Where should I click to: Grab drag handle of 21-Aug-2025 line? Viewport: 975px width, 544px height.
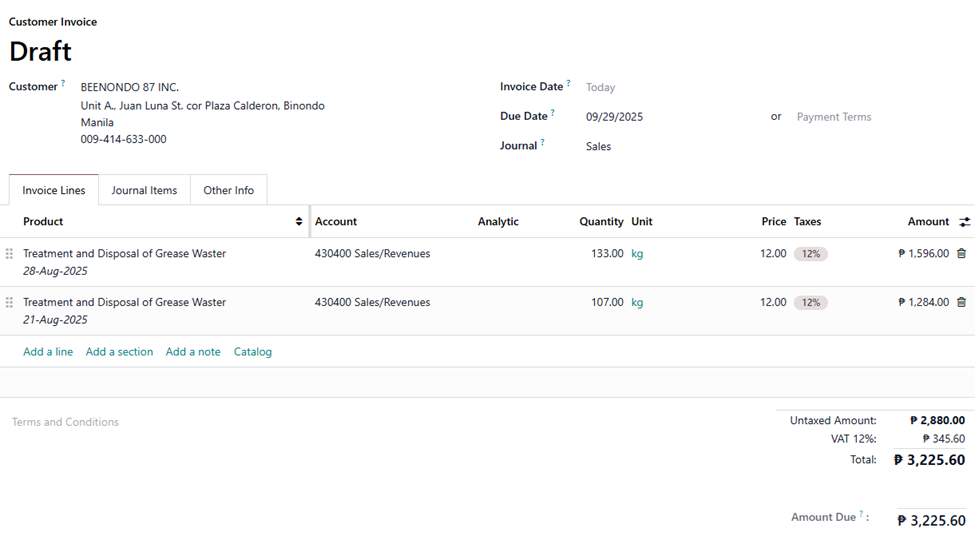tap(10, 302)
